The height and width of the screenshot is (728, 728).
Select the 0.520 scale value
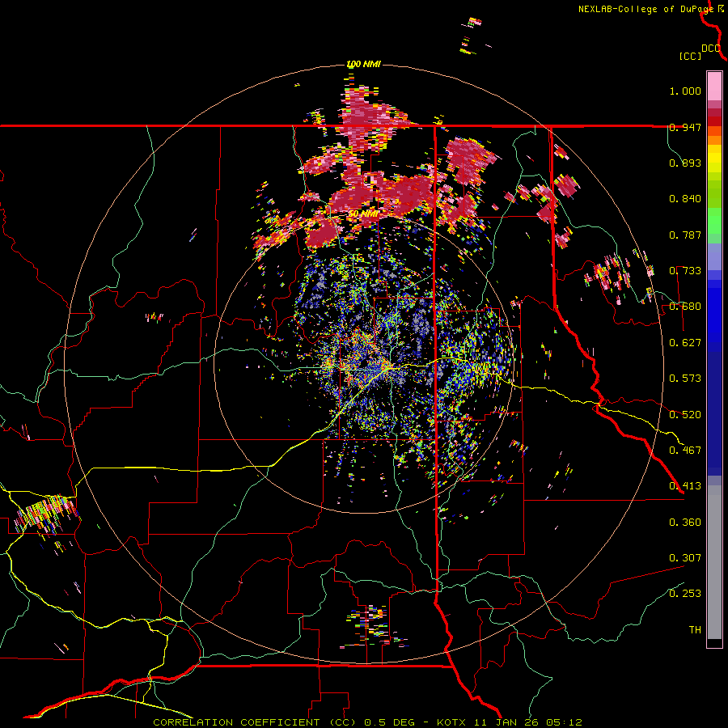(x=685, y=414)
